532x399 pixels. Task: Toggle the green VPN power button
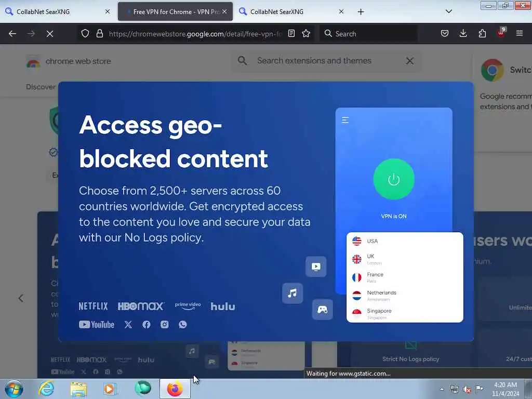(x=394, y=179)
